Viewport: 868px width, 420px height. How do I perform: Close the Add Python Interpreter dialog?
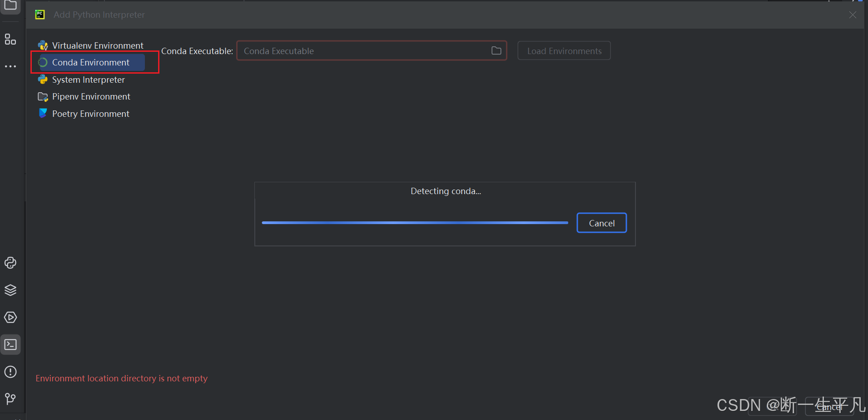[853, 15]
